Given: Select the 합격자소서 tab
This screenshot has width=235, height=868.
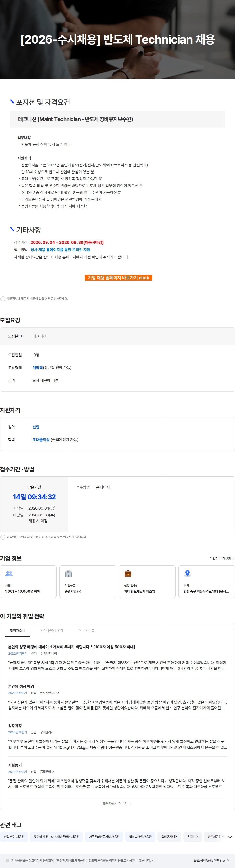Looking at the screenshot, I should [17, 631].
